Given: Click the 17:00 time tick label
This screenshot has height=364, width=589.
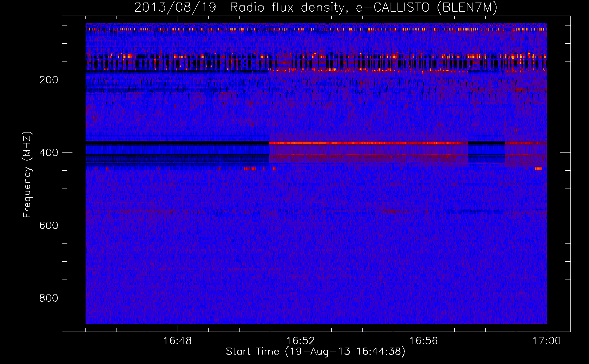Looking at the screenshot, I should (547, 341).
